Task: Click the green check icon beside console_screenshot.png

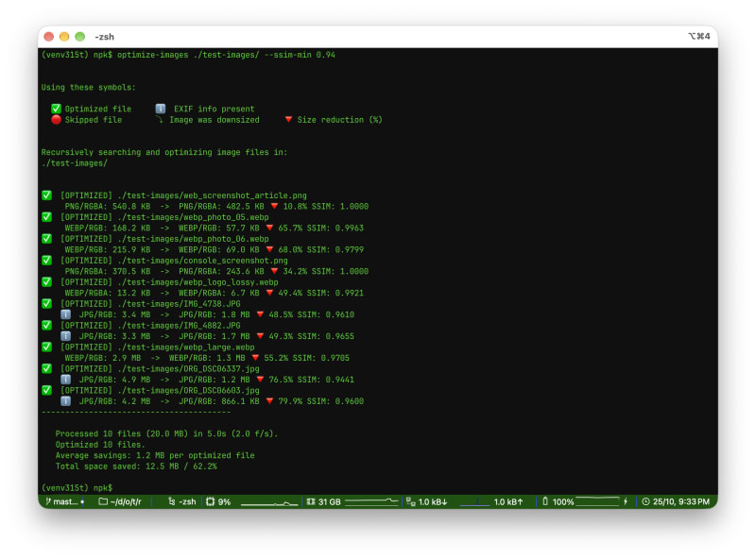Action: click(x=46, y=261)
